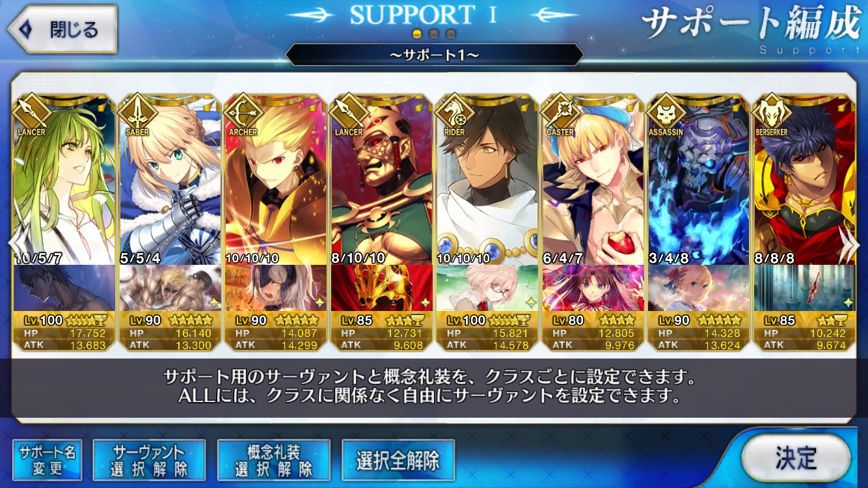Tap the Saber class icon
Viewport: 868px width, 488px height.
pos(137,111)
